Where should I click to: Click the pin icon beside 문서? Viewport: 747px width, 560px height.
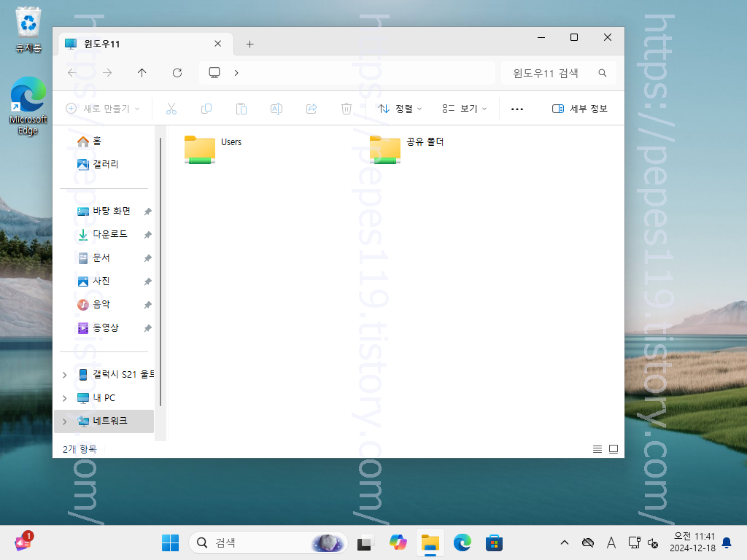click(147, 258)
